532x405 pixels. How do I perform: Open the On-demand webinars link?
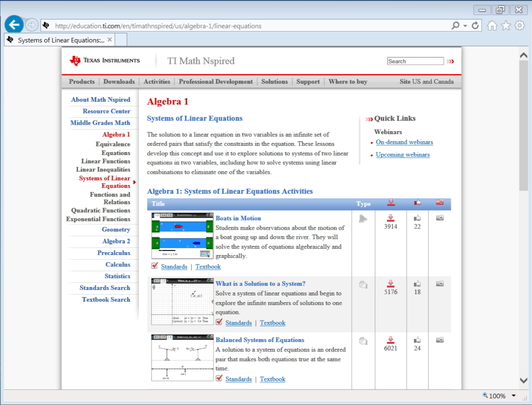point(404,142)
